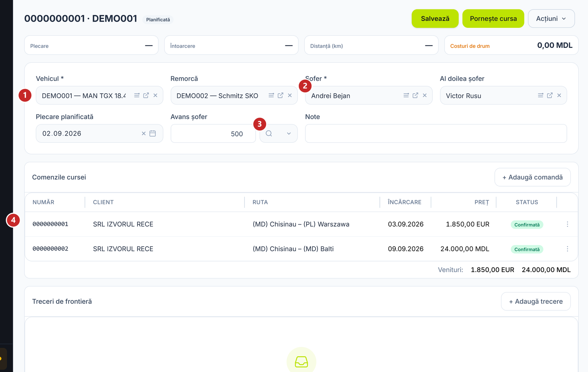Remove Andrei Bejan from the Șofer field
The height and width of the screenshot is (372, 588).
point(425,95)
